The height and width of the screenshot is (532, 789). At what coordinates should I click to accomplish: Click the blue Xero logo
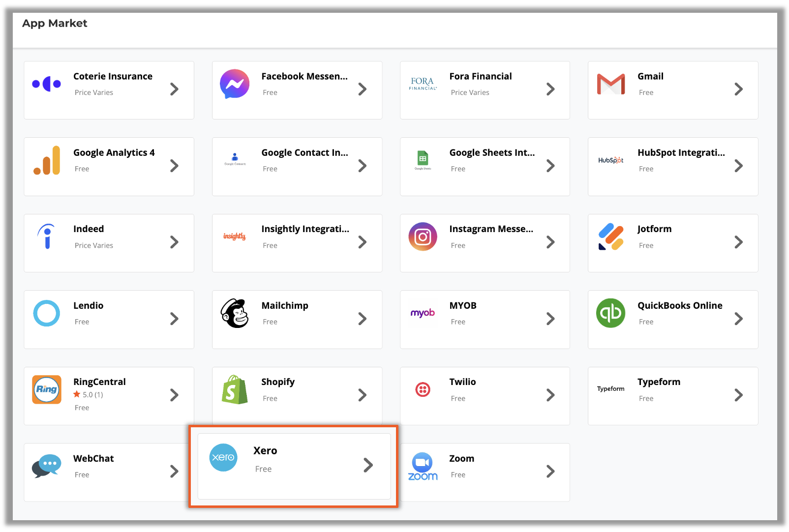pos(223,457)
